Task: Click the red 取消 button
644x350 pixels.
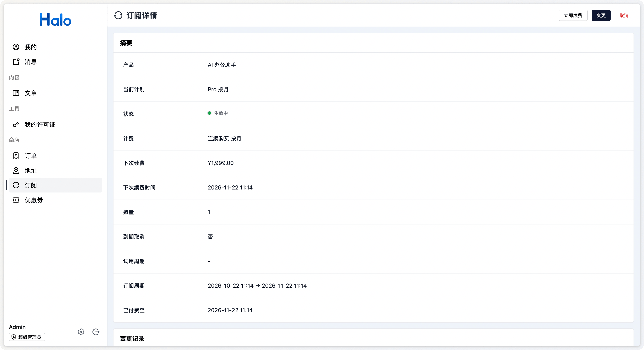Action: [624, 15]
